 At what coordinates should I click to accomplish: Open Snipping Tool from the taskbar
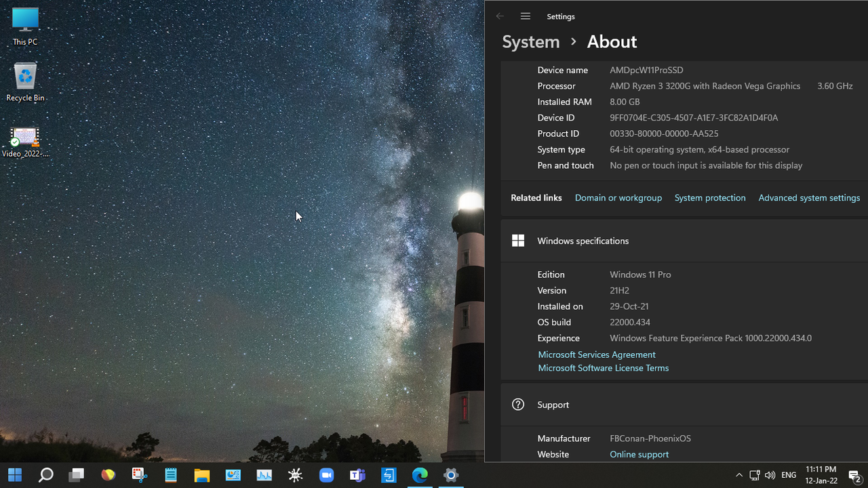coord(139,475)
